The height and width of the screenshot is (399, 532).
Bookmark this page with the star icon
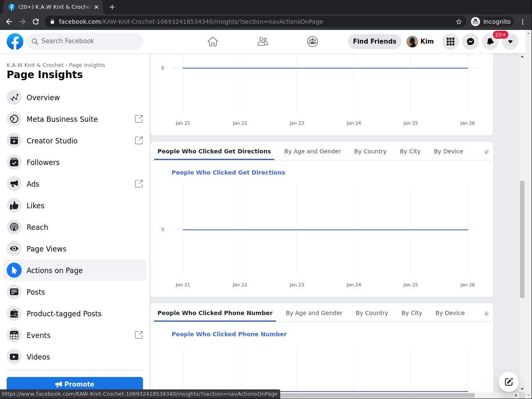click(459, 22)
